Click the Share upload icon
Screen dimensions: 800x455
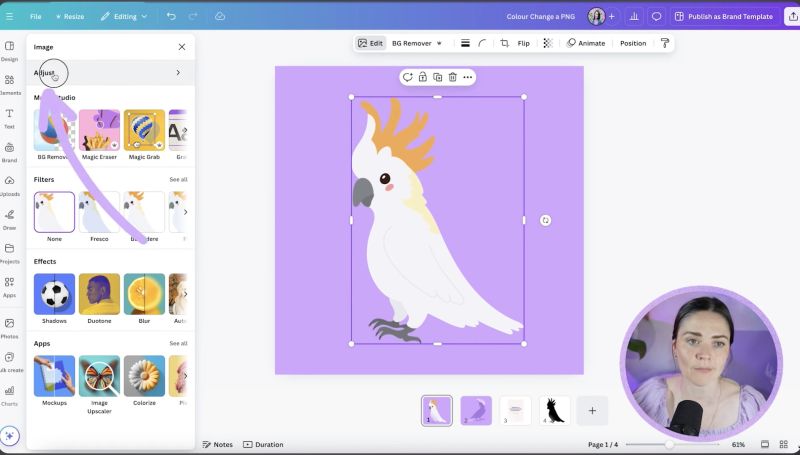[x=793, y=16]
